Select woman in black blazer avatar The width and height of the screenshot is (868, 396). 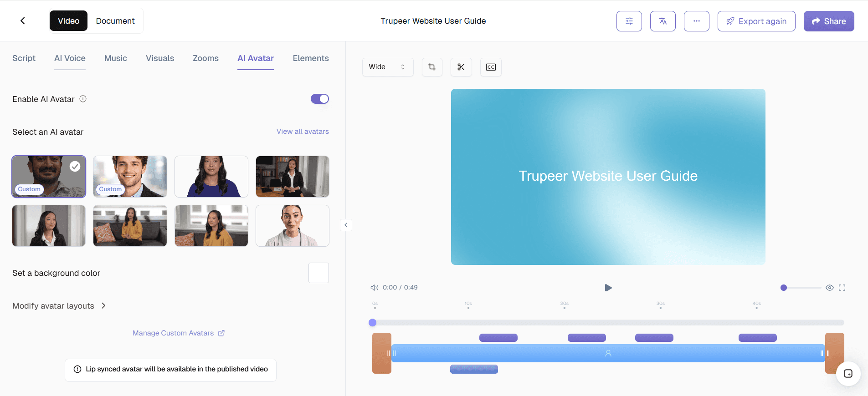pyautogui.click(x=49, y=226)
